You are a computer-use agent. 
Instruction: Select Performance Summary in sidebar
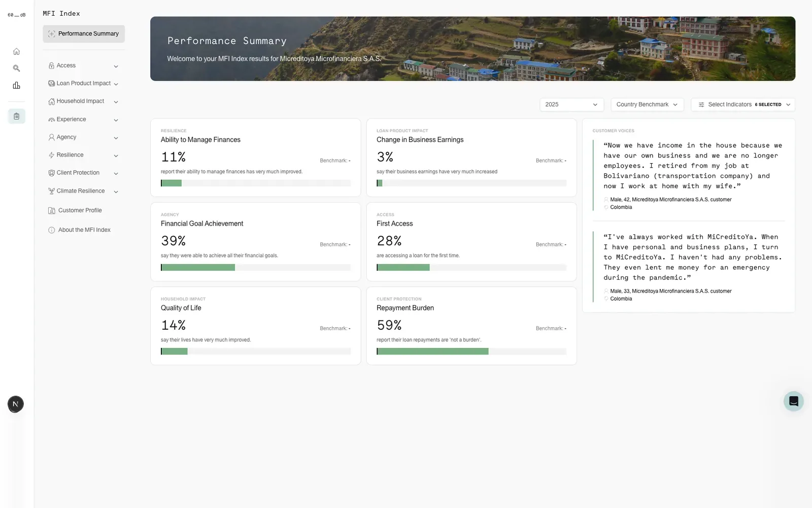pyautogui.click(x=84, y=34)
